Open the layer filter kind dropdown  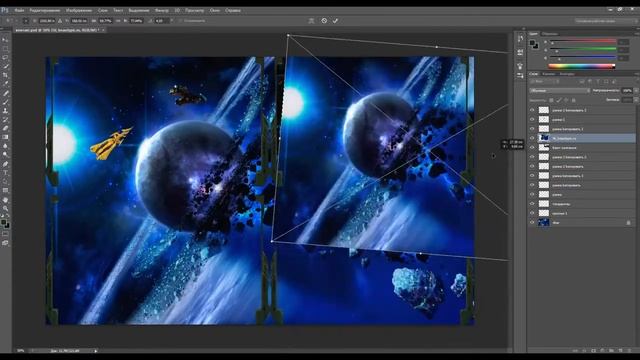click(x=544, y=81)
